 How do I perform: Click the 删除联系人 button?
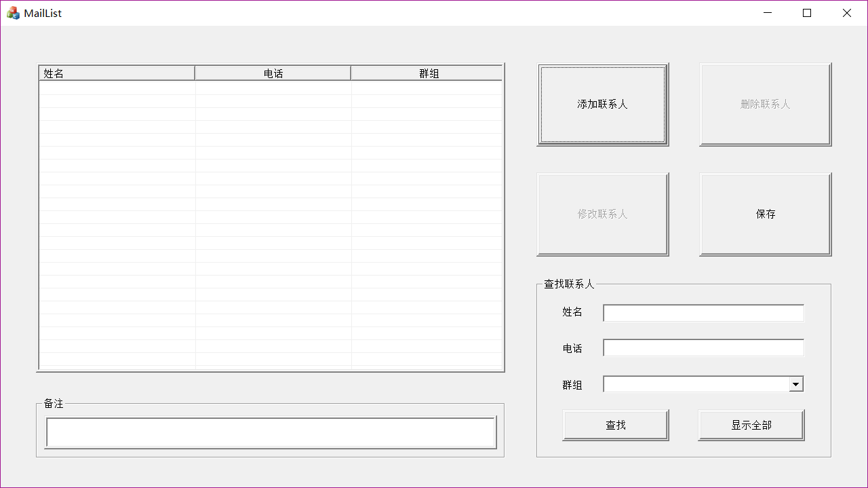tap(766, 105)
